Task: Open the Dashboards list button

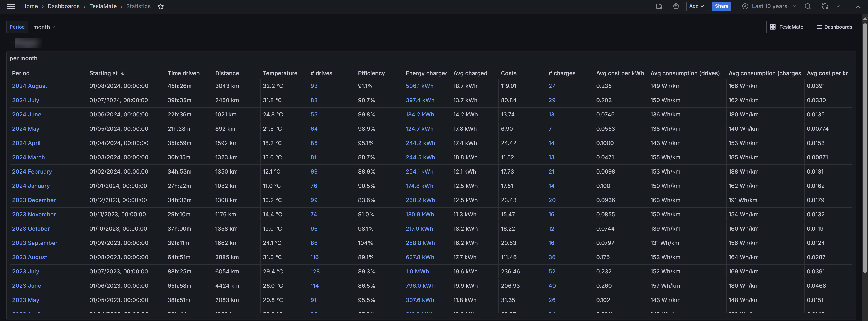Action: tap(834, 27)
